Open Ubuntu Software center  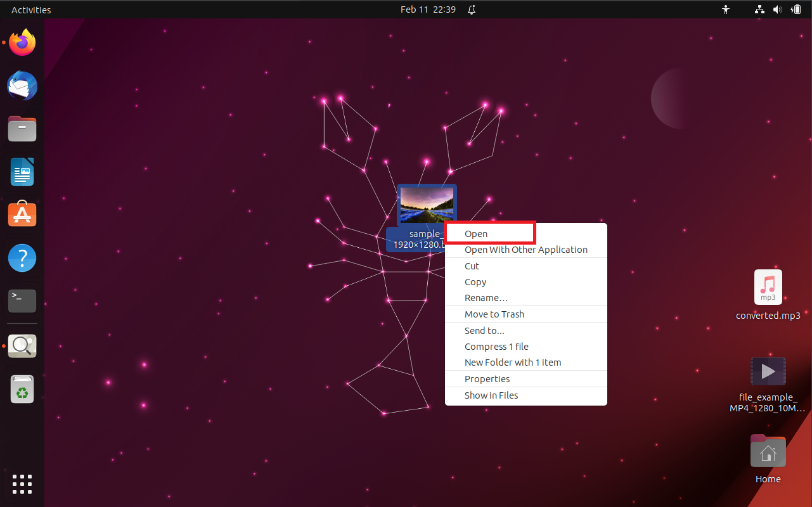coord(22,214)
